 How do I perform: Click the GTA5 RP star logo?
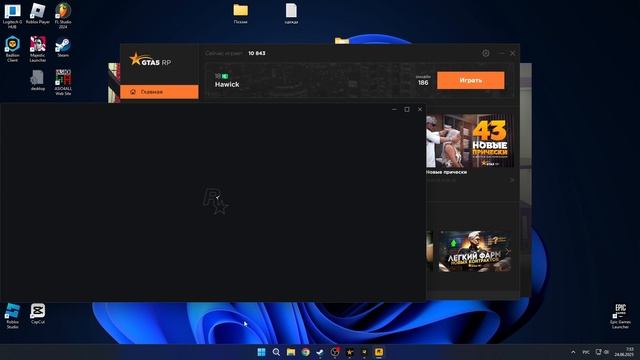(150, 60)
